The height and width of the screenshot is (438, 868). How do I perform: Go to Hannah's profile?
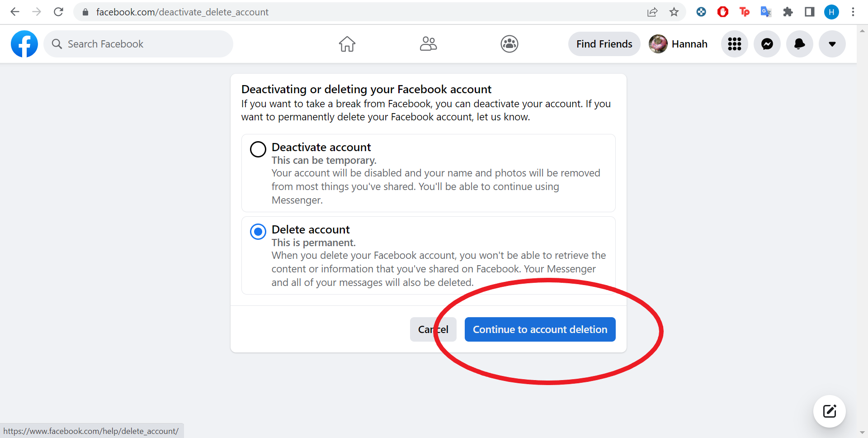678,44
